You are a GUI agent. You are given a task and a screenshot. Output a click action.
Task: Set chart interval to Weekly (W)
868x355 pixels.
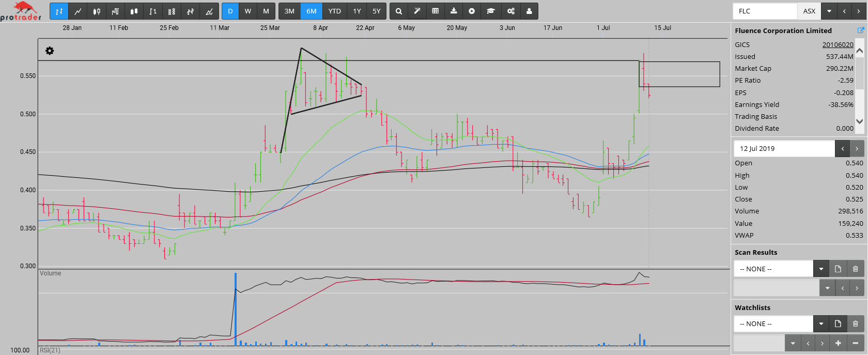click(x=248, y=11)
